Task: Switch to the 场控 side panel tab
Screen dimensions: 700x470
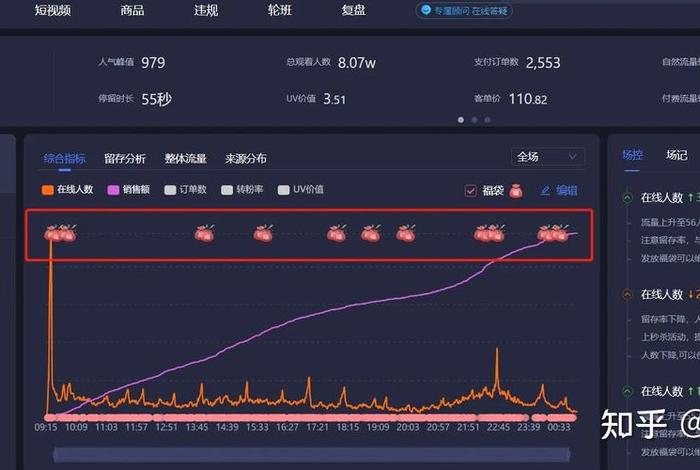Action: click(x=632, y=155)
